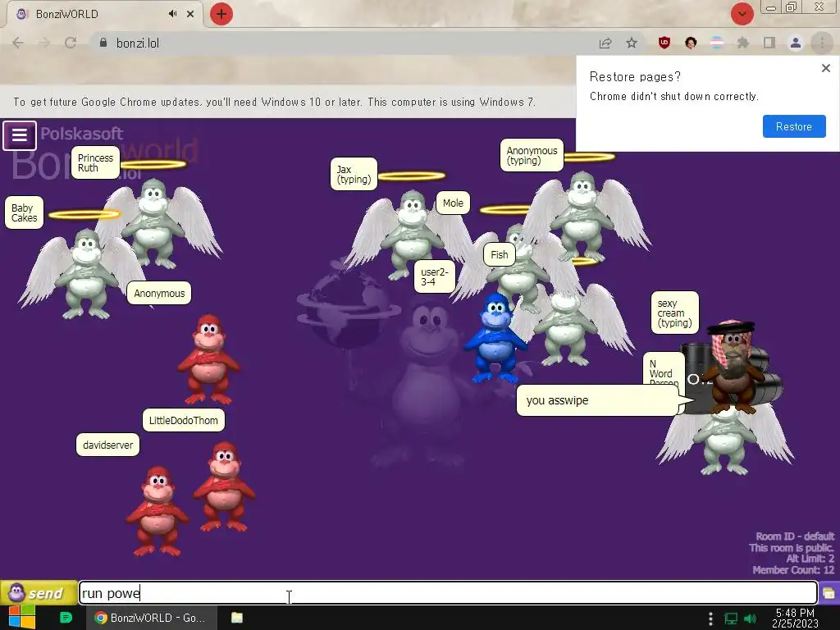840x630 pixels.
Task: Open chat log icon beside input
Action: pyautogui.click(x=829, y=593)
